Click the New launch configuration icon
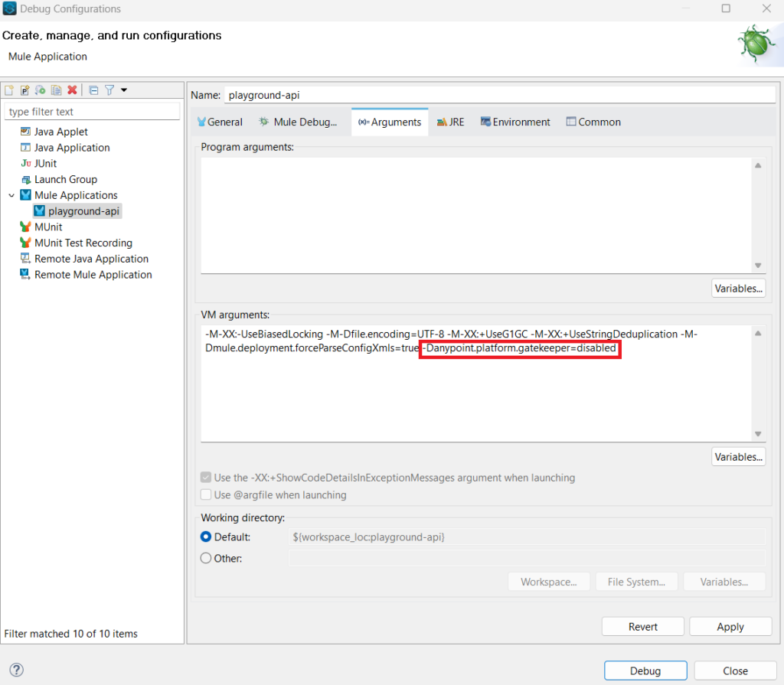 (x=9, y=90)
